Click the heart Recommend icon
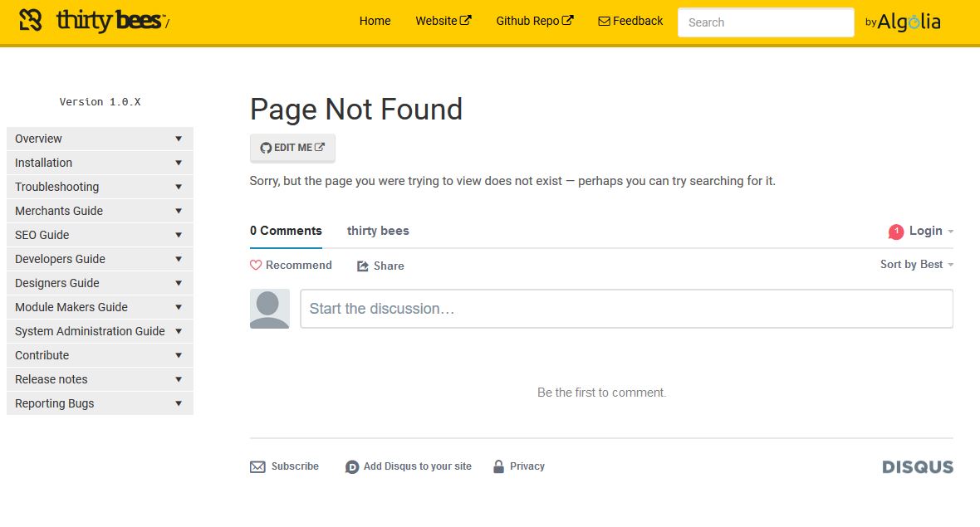Viewport: 980px width, 527px height. click(256, 266)
